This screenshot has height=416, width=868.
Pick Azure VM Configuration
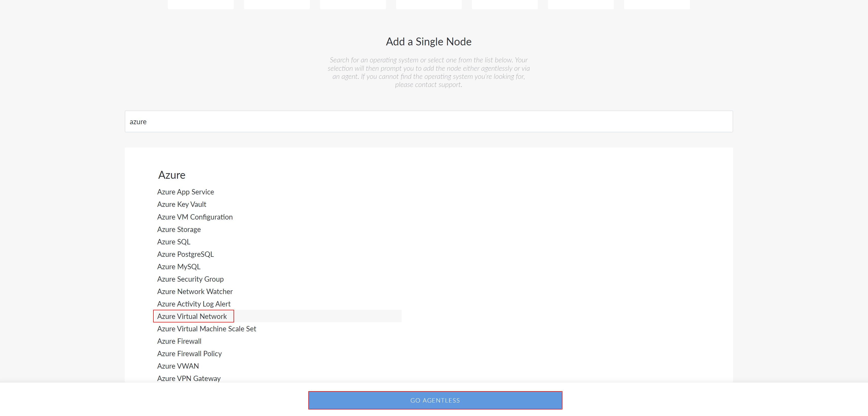click(x=195, y=217)
